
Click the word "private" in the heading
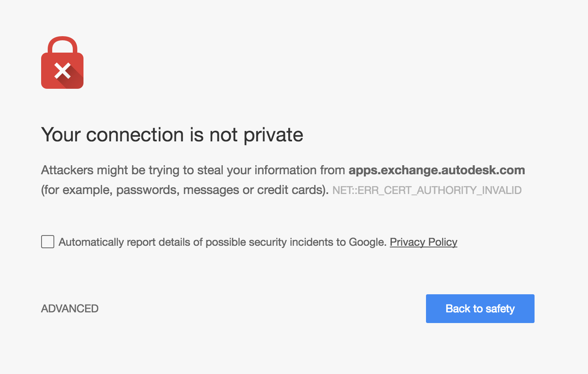(x=273, y=135)
